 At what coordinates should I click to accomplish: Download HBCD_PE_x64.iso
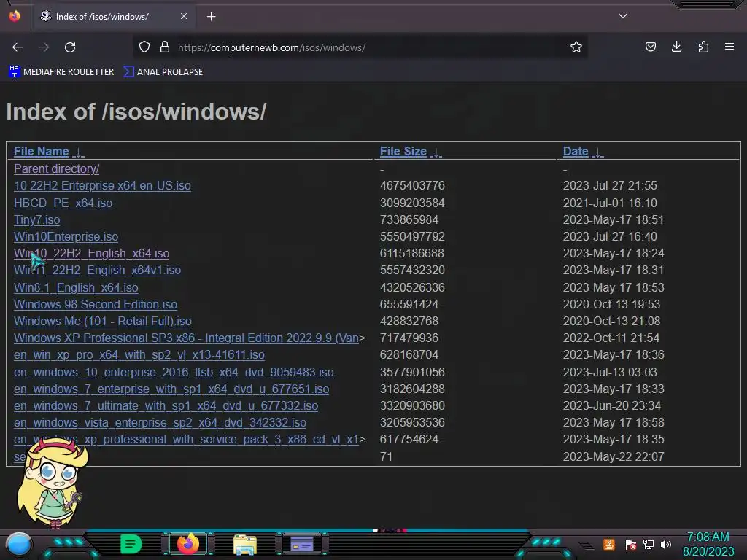click(63, 203)
